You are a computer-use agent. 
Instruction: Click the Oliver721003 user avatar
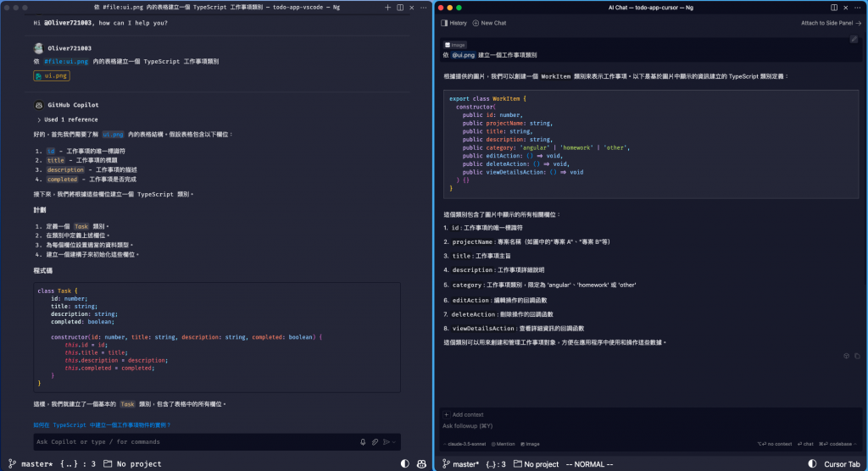pos(38,48)
